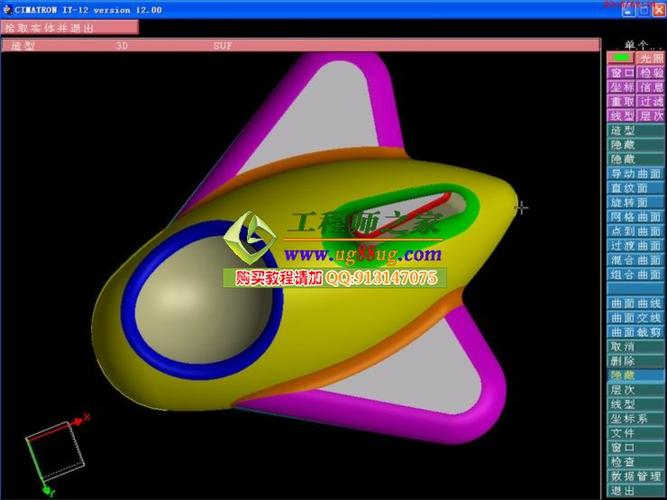Open the 网格曲面 mesh surface command

point(636,217)
